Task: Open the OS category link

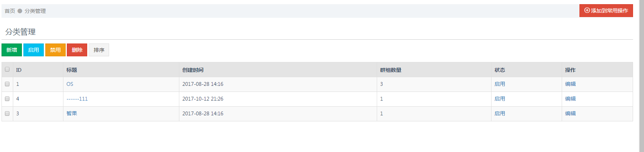Action: point(70,84)
